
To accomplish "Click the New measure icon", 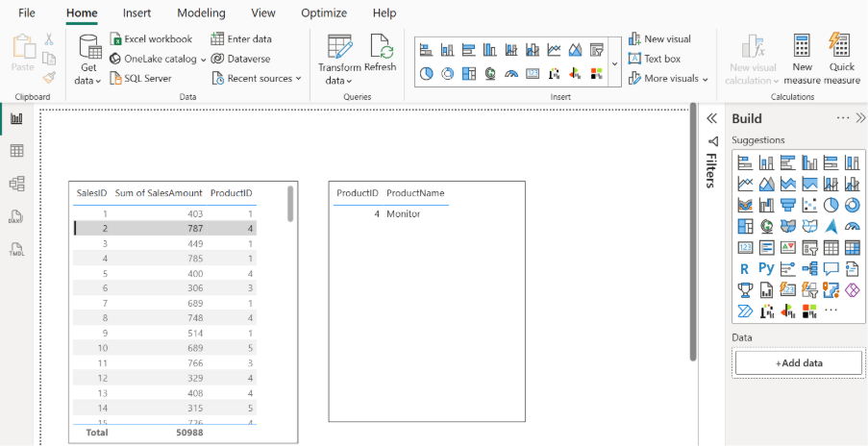I will pyautogui.click(x=802, y=58).
